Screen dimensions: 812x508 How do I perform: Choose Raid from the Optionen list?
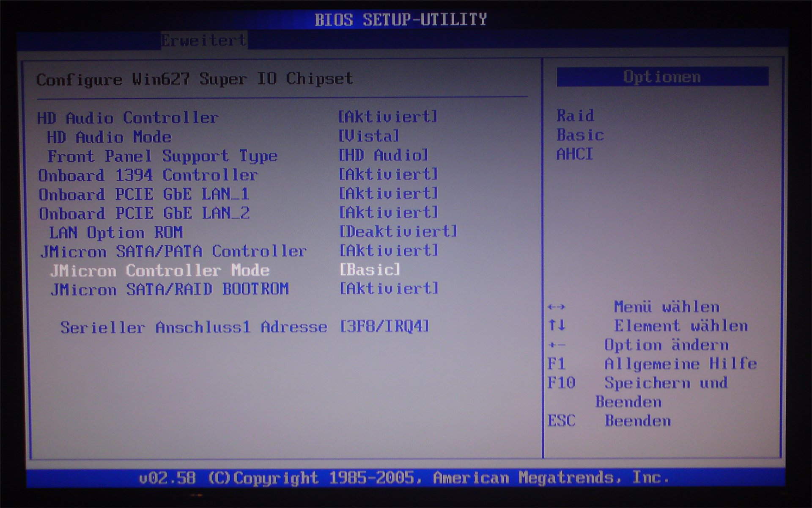tap(575, 116)
